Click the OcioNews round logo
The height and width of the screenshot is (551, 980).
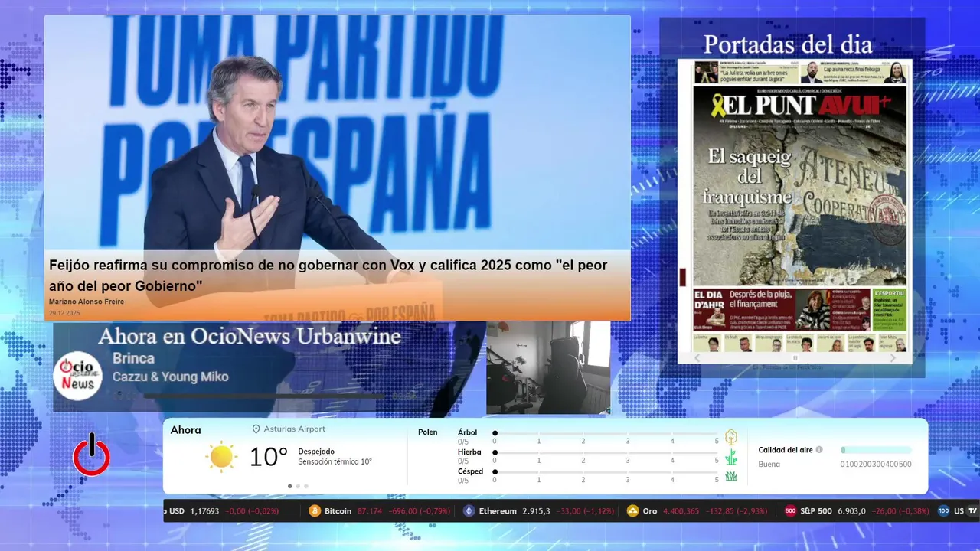click(x=77, y=376)
